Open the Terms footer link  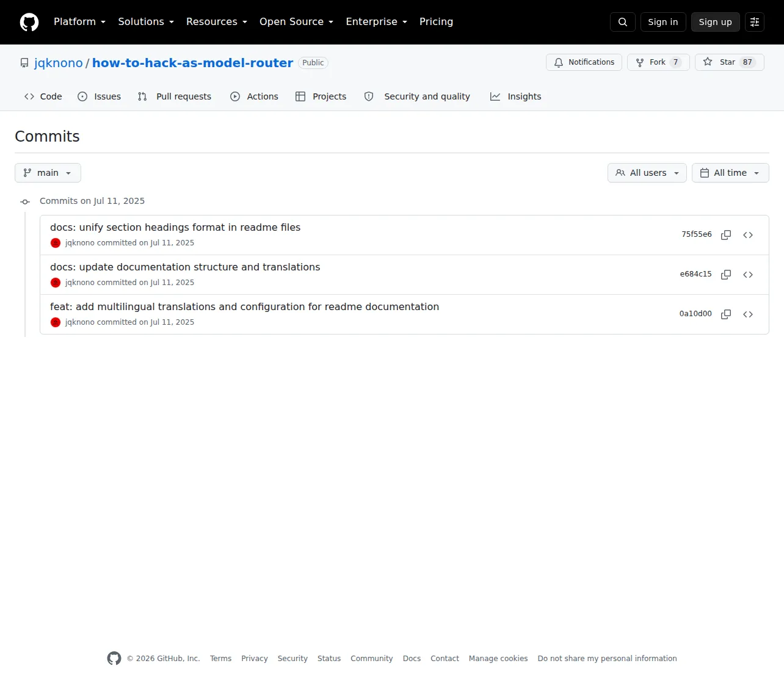(x=220, y=659)
